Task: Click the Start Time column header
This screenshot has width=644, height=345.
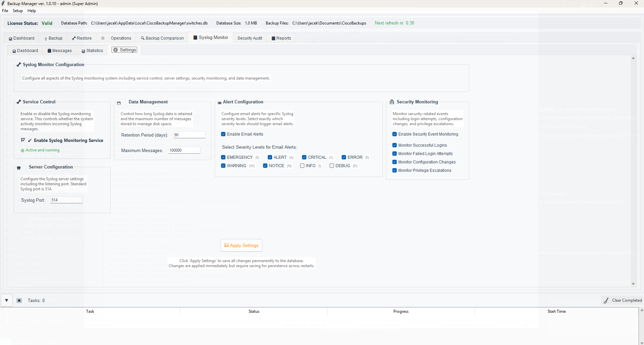Action: coord(557,311)
